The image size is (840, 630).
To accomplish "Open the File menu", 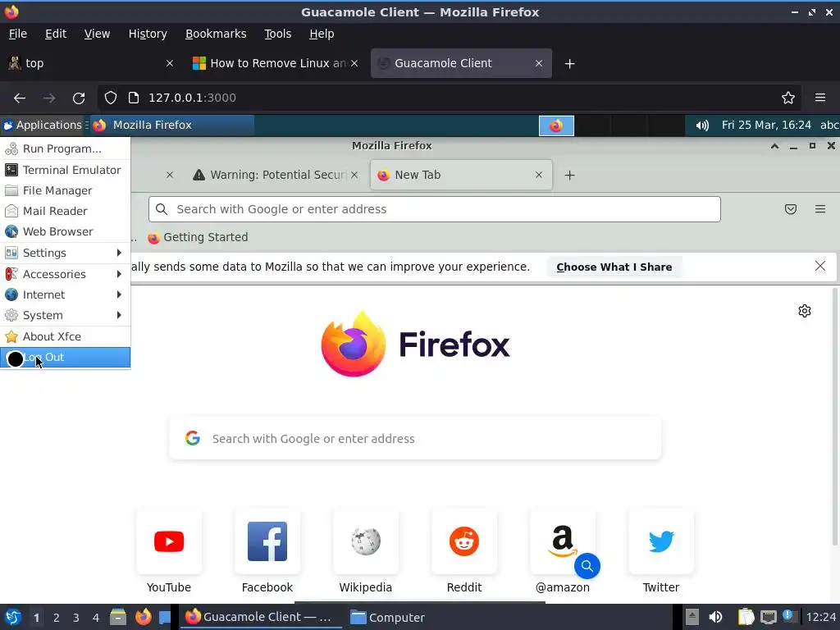I will click(18, 34).
